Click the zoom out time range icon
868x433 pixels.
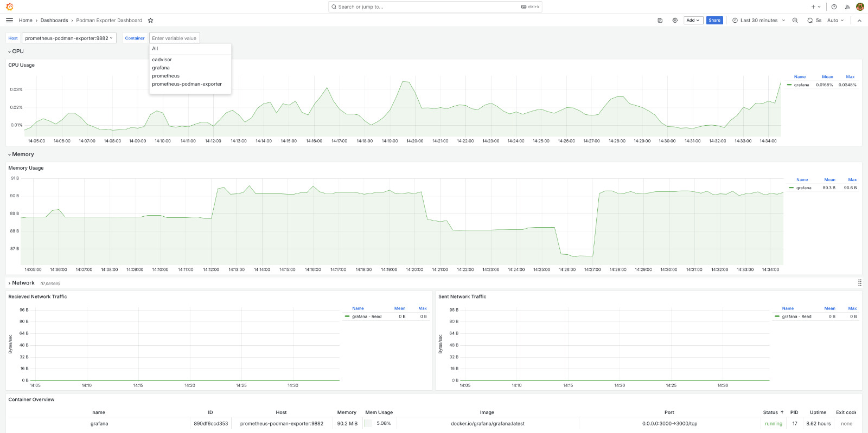(x=795, y=21)
